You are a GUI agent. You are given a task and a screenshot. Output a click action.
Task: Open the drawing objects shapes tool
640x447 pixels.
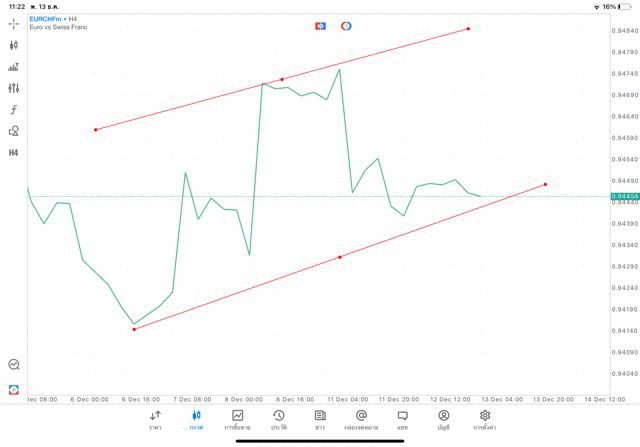click(14, 131)
